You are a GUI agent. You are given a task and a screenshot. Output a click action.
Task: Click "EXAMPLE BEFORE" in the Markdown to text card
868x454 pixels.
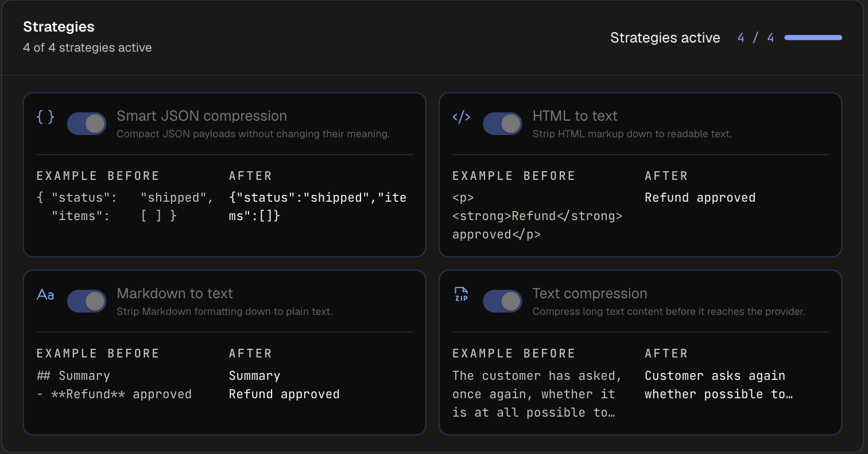coord(98,353)
